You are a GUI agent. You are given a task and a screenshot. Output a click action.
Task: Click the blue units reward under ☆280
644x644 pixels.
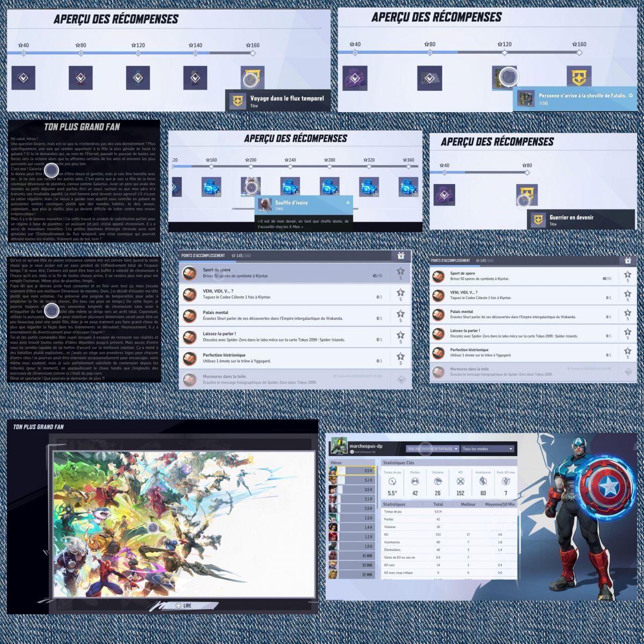[330, 187]
